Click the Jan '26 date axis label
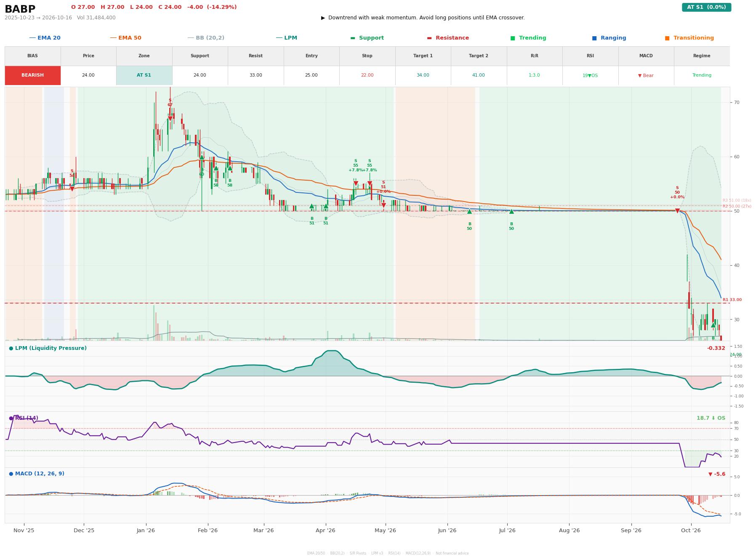Image resolution: width=756 pixels, height=560 pixels. point(146,531)
